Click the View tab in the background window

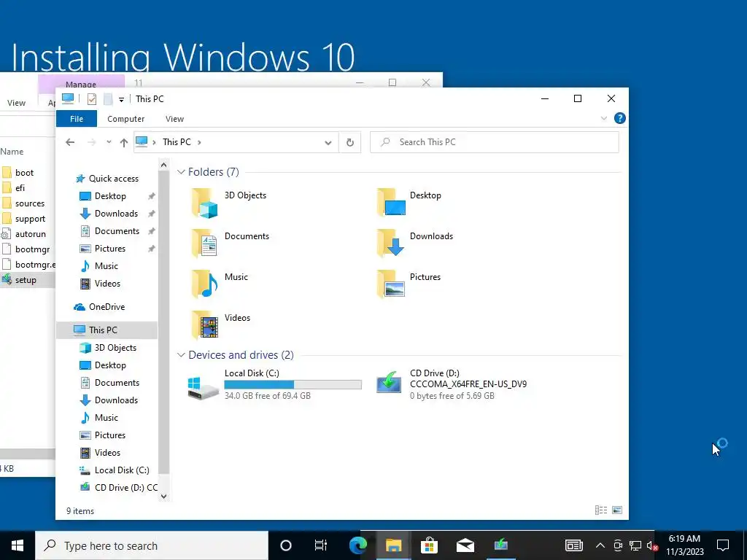(x=16, y=102)
